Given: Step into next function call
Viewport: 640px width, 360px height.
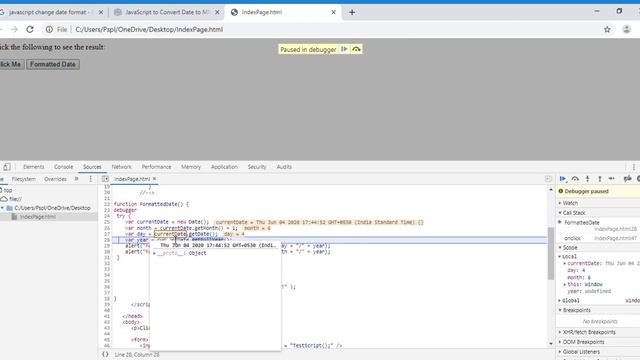Looking at the screenshot, I should click(587, 179).
